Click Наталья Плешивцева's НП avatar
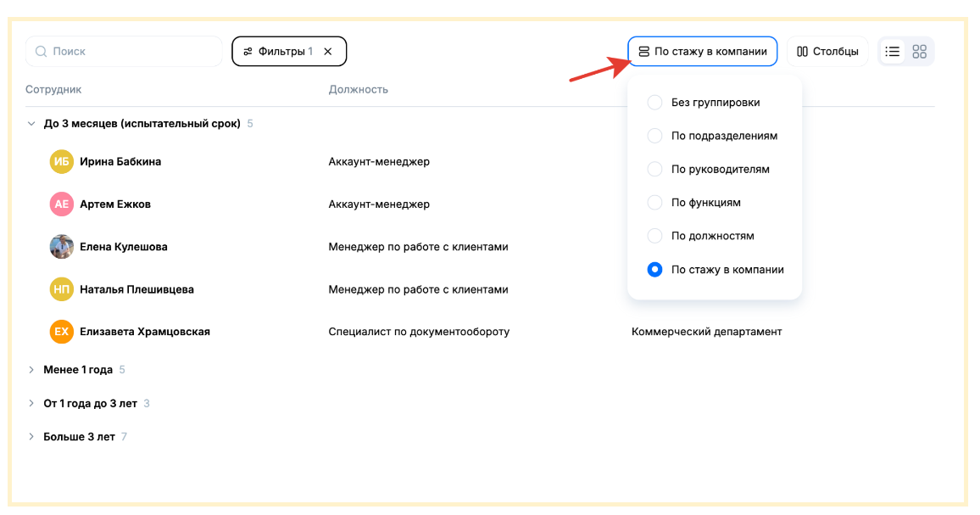The image size is (980, 515). tap(61, 289)
